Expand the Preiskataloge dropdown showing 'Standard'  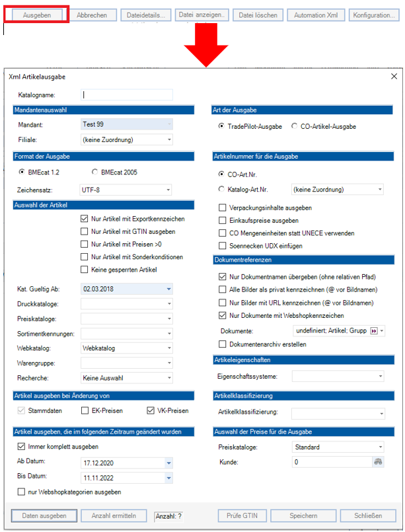pyautogui.click(x=382, y=446)
